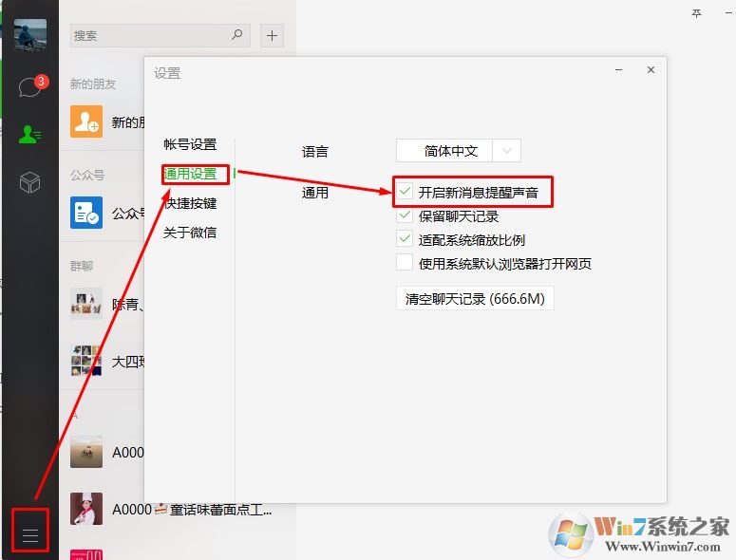The image size is (736, 560).
Task: Click the language dropdown arrow
Action: [x=506, y=151]
